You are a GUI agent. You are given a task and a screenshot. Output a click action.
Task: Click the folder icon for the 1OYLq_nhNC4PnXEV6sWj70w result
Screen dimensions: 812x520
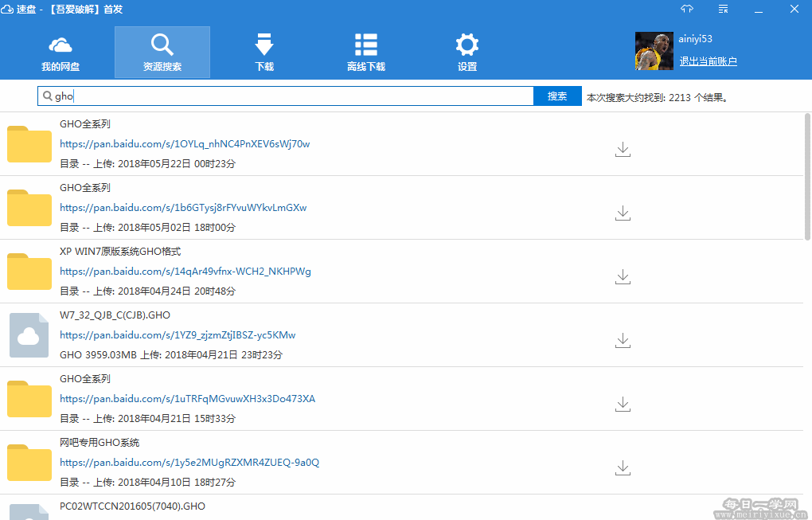(29, 144)
